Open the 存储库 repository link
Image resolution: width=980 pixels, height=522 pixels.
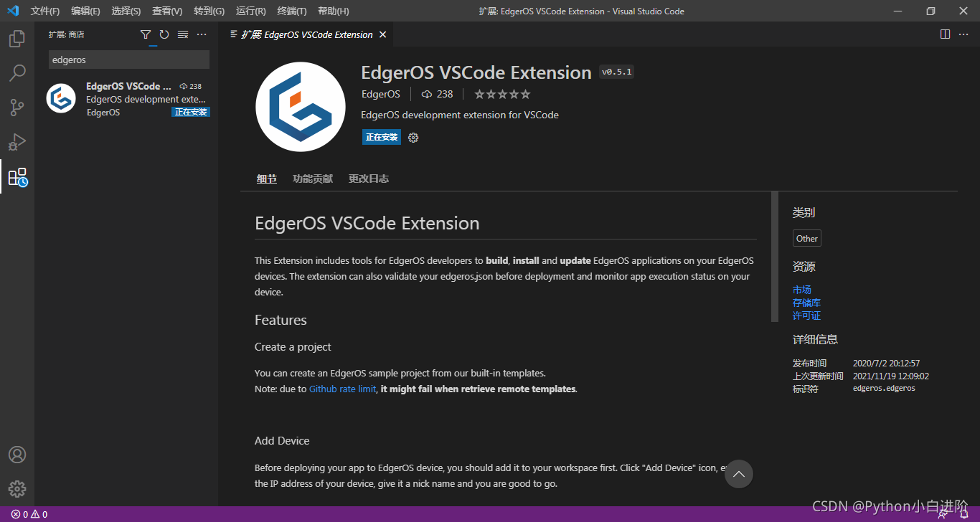pyautogui.click(x=806, y=303)
